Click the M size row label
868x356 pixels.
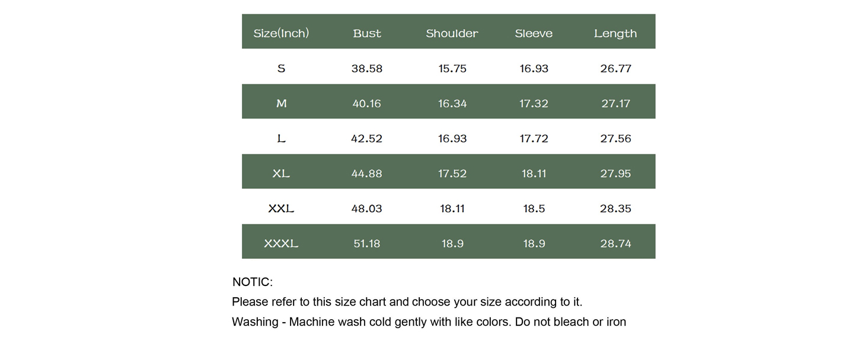pyautogui.click(x=281, y=103)
